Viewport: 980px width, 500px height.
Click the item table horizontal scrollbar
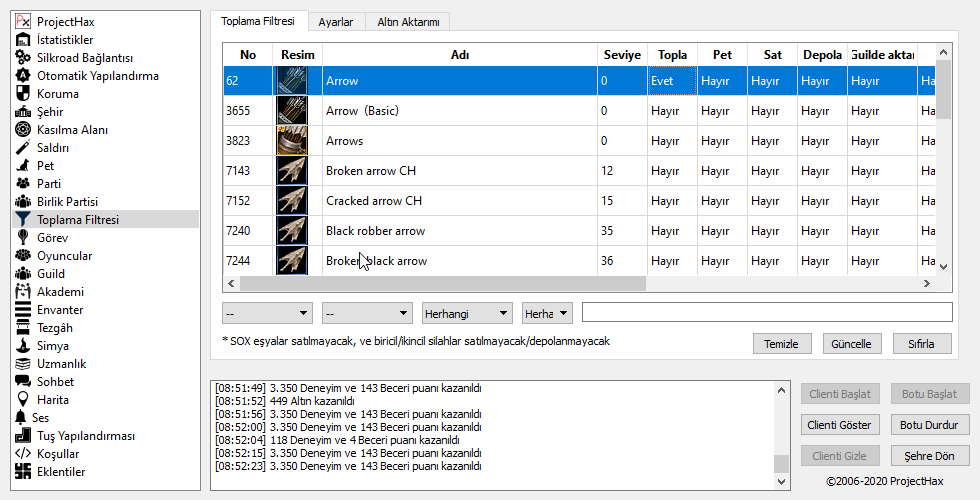[x=580, y=285]
